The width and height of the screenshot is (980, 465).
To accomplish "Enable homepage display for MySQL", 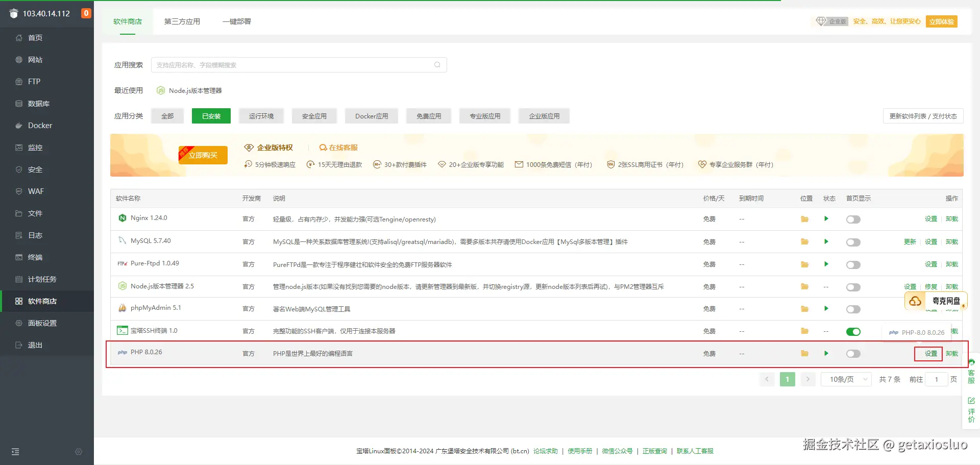I will 853,242.
